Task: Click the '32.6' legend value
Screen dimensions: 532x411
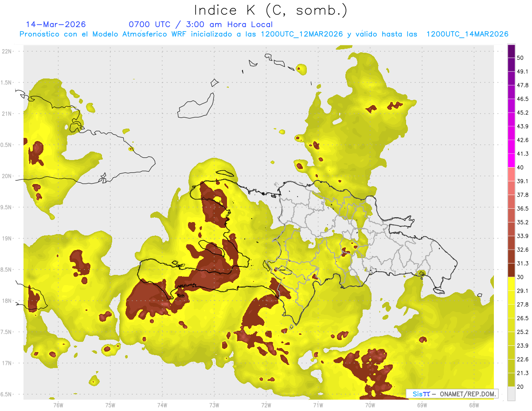Action: pos(523,250)
